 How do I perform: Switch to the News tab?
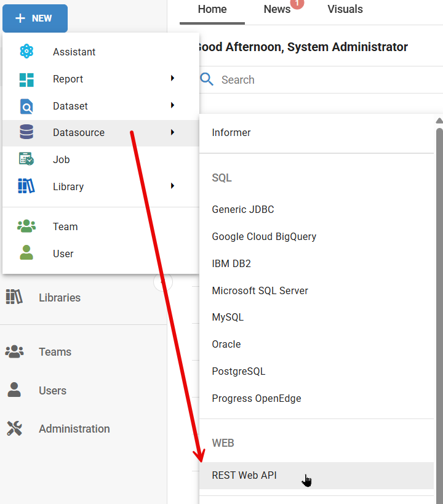pyautogui.click(x=277, y=9)
